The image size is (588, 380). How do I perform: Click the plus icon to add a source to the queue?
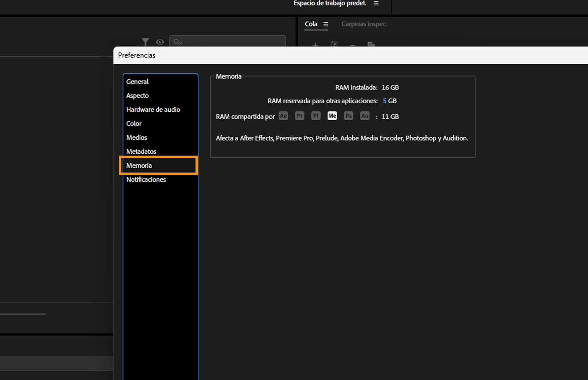[x=315, y=45]
